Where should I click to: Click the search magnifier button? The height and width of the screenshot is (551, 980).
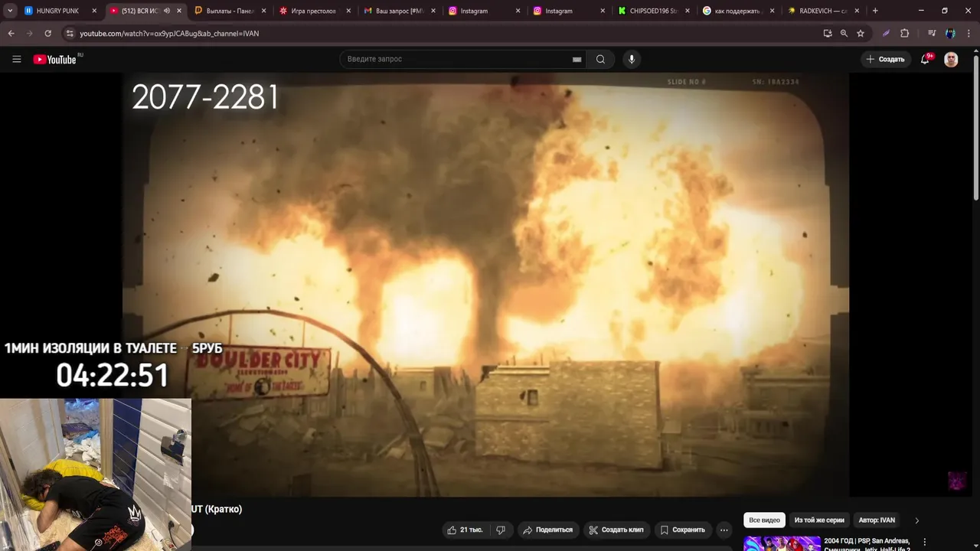pyautogui.click(x=600, y=59)
